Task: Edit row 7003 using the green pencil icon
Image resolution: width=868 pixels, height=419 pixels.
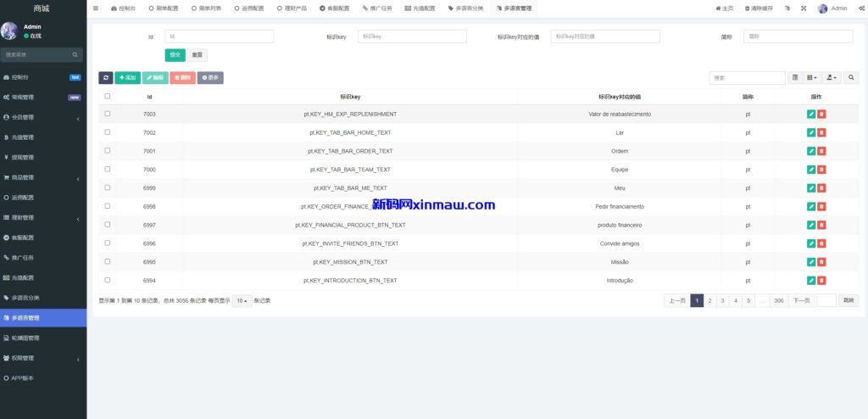Action: (x=811, y=115)
